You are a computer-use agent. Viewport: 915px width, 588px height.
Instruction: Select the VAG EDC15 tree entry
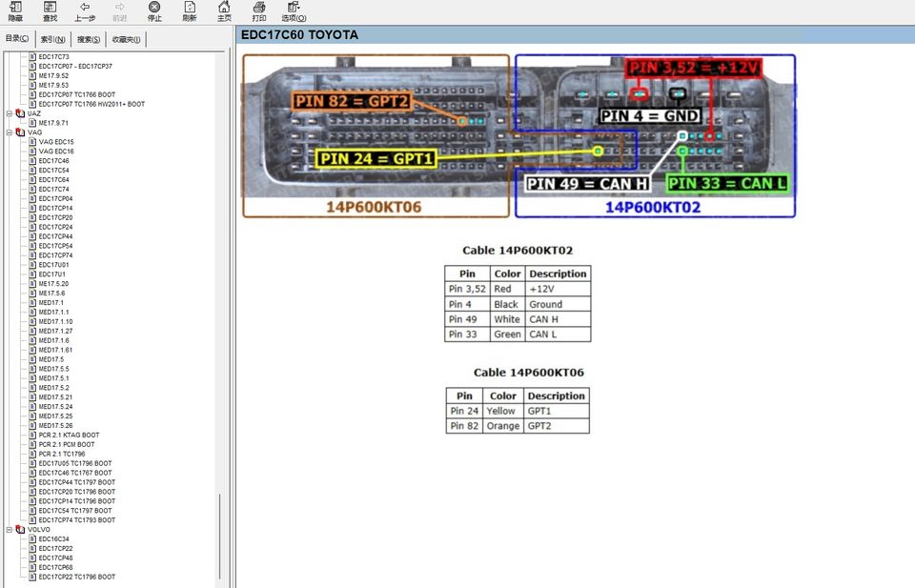point(56,142)
